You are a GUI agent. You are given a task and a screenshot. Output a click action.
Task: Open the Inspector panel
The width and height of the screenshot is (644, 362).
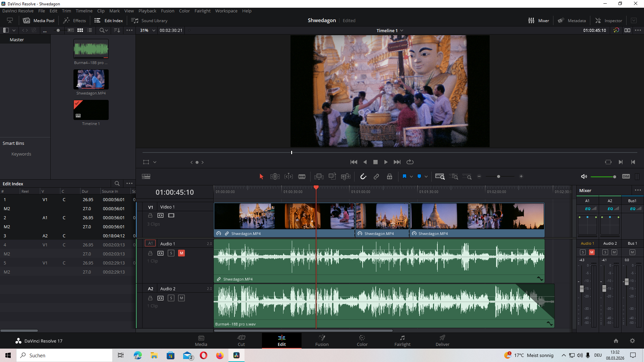[x=608, y=20]
